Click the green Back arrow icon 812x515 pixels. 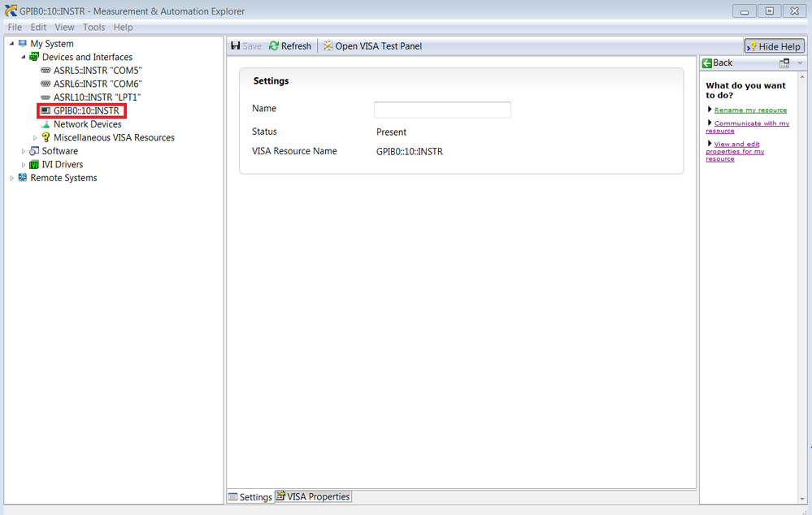tap(707, 63)
